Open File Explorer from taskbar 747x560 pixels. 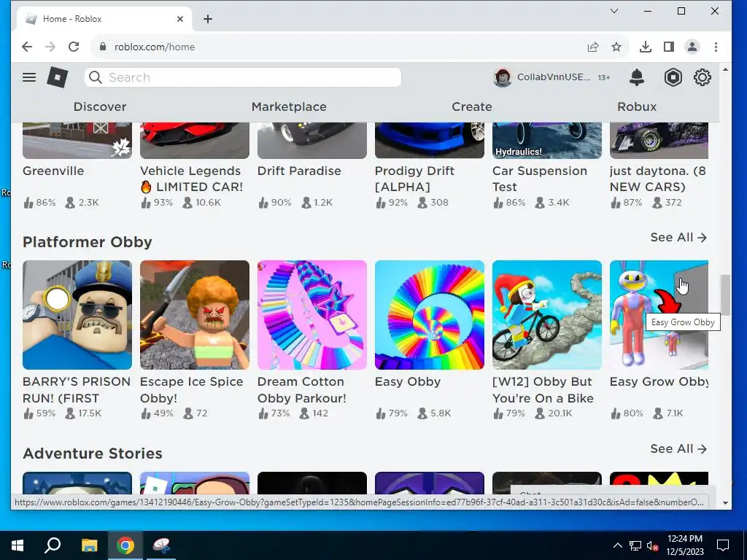89,545
